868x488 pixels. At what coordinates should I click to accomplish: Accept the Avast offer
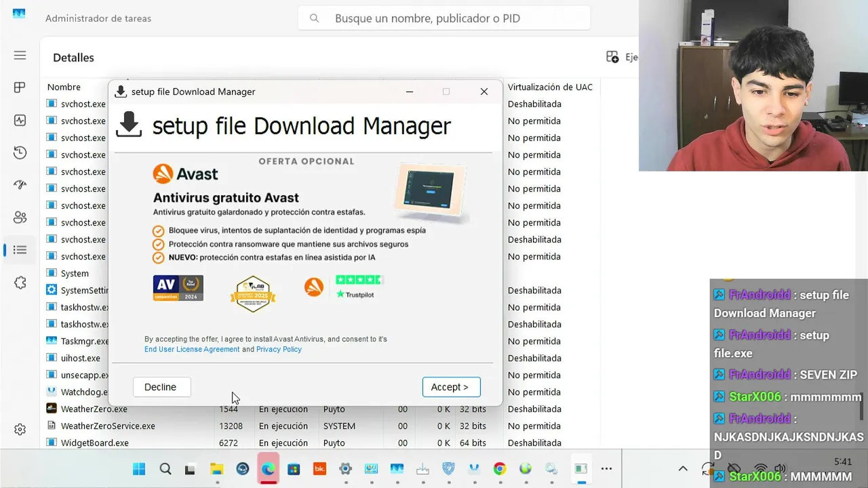(451, 387)
